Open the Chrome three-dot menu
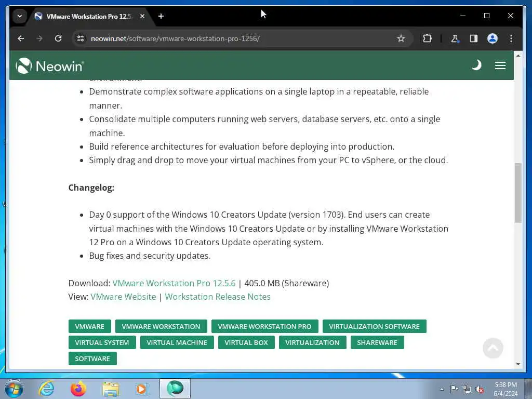This screenshot has width=532, height=399. [x=511, y=38]
